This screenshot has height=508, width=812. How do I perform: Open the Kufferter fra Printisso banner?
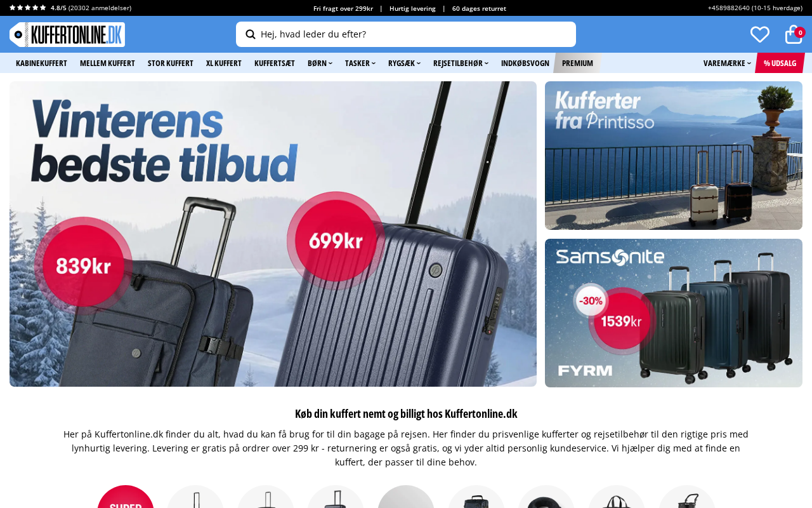674,156
